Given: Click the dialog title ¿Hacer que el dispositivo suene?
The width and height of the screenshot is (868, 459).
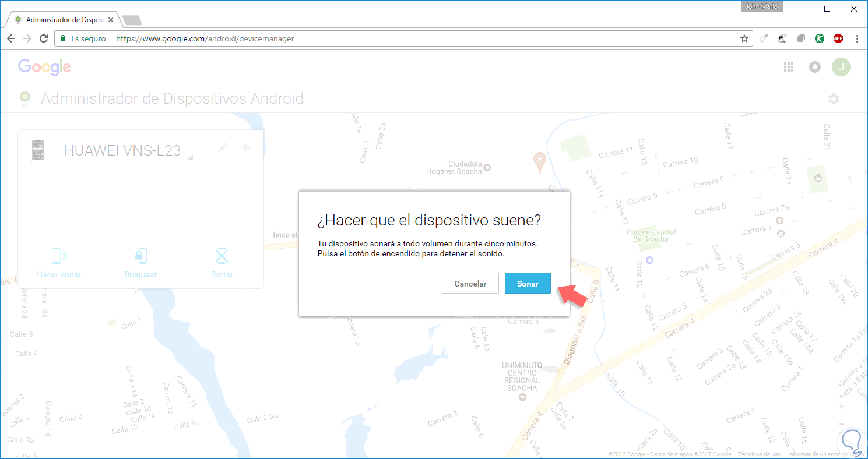Looking at the screenshot, I should pos(428,221).
